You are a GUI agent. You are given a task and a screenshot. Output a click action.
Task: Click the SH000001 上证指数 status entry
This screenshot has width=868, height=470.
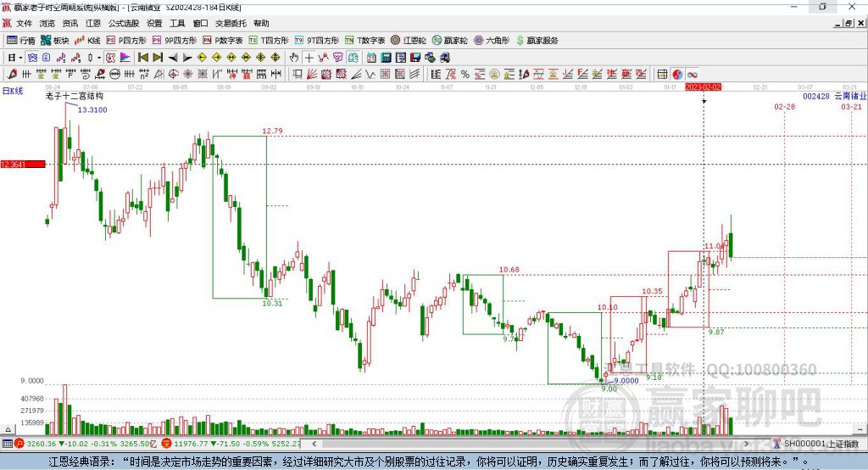coord(818,444)
